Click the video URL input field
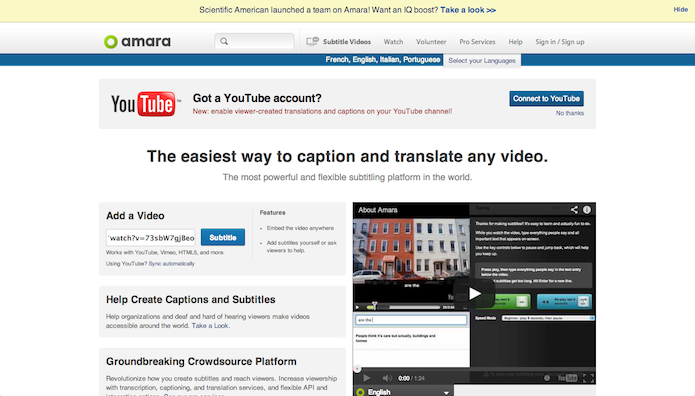 point(151,238)
